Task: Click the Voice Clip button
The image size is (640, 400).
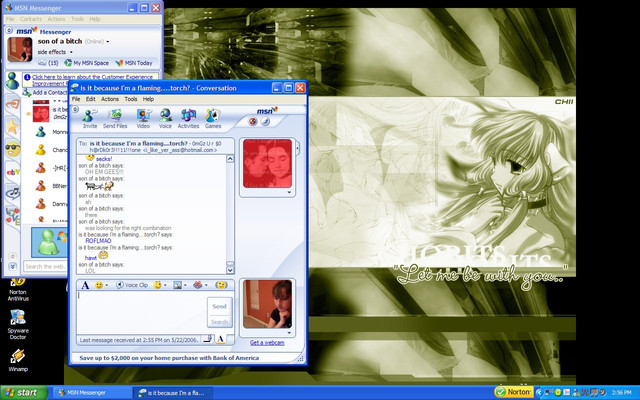Action: click(x=131, y=285)
